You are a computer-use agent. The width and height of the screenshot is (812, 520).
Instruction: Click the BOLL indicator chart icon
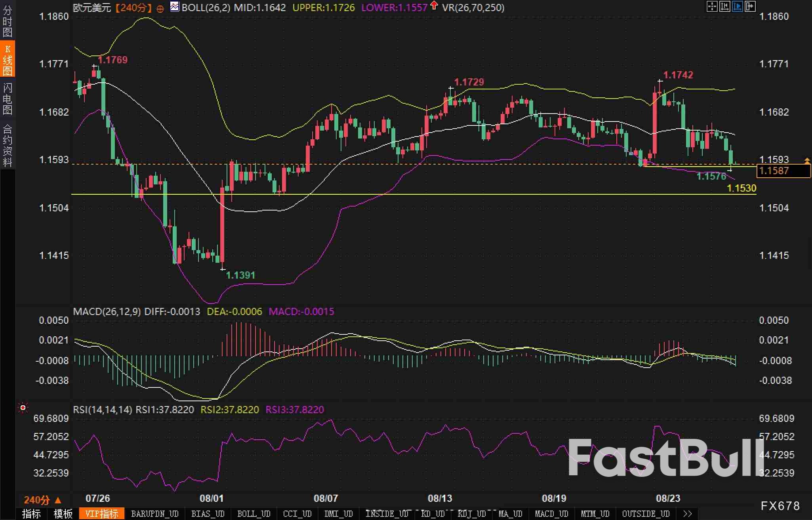click(175, 7)
